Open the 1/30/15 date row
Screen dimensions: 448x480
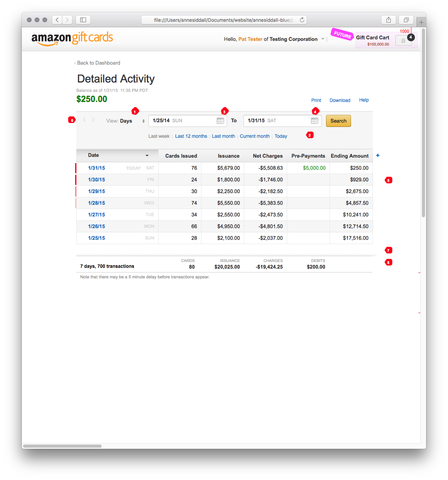click(x=96, y=179)
